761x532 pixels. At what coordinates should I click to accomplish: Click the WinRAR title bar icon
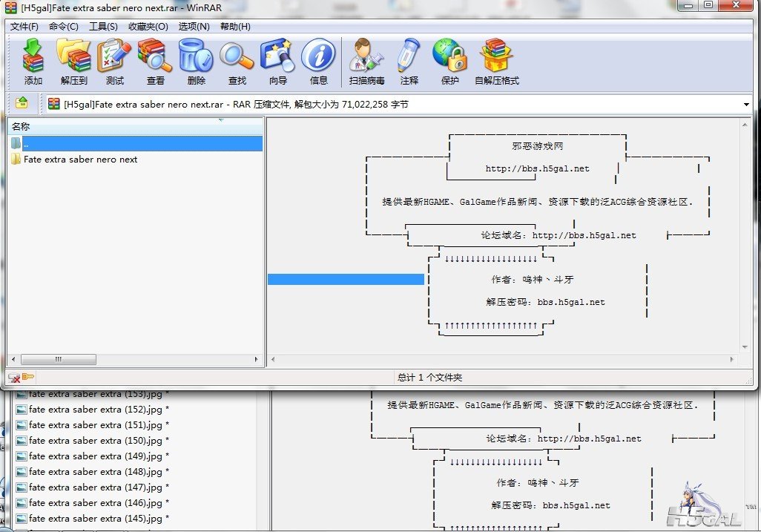click(10, 7)
